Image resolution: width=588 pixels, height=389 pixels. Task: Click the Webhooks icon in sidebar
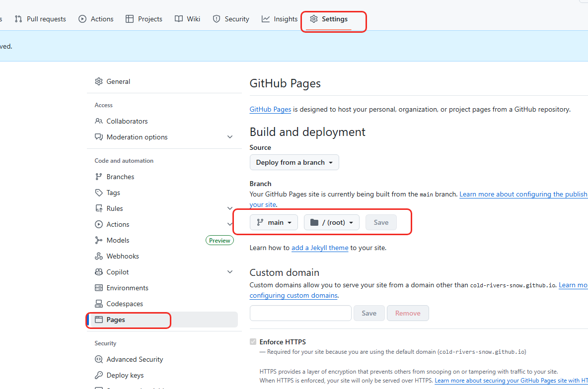(98, 256)
